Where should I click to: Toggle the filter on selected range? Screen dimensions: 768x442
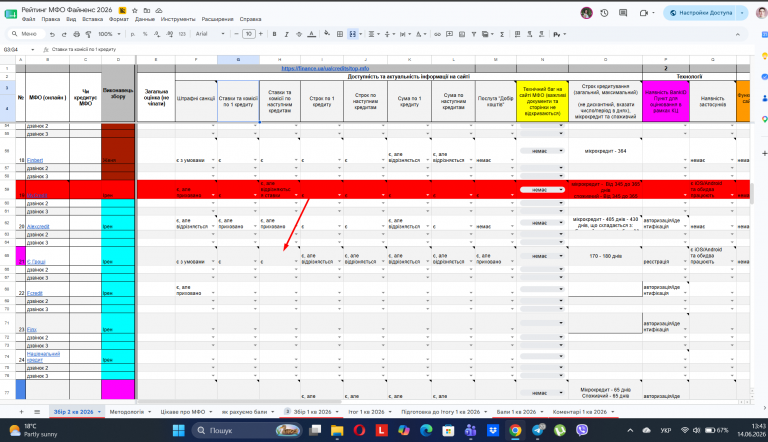pos(474,34)
